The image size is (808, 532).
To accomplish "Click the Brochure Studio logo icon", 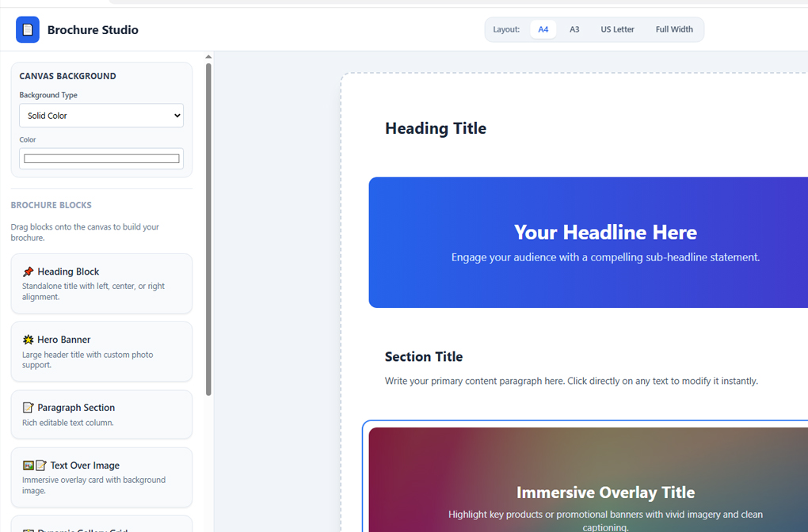I will pos(27,29).
